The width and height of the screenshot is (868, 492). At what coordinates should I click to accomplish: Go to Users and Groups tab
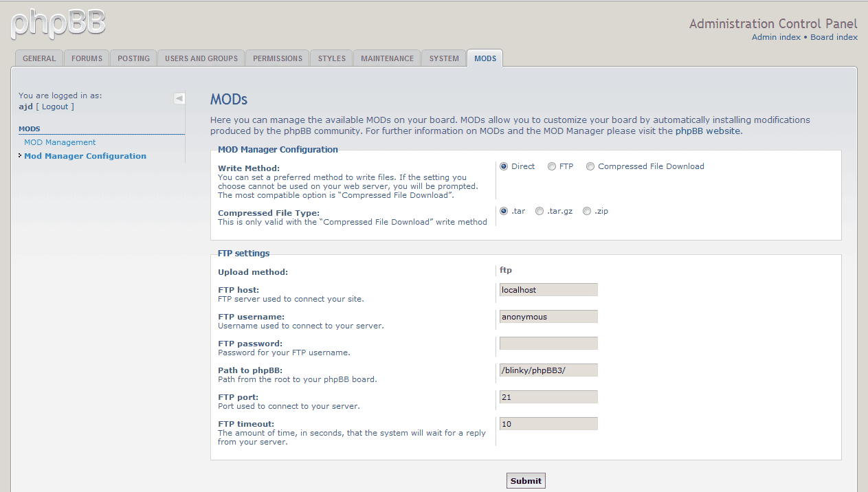pos(201,58)
